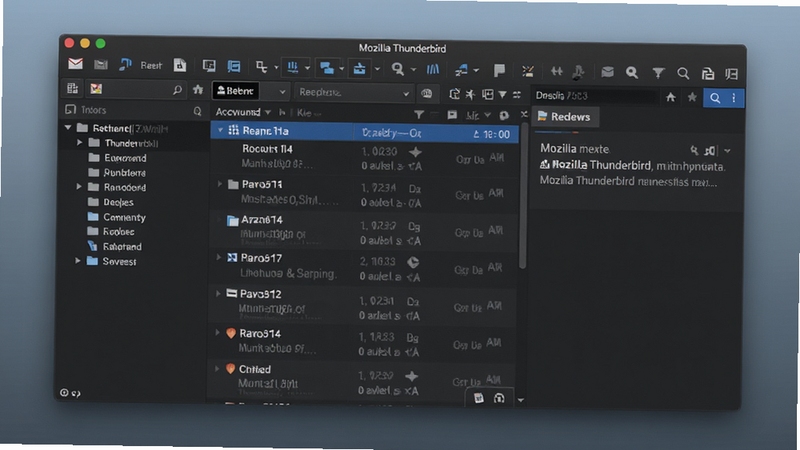The width and height of the screenshot is (800, 450).
Task: Open the Arzo814 message row
Action: click(x=363, y=230)
